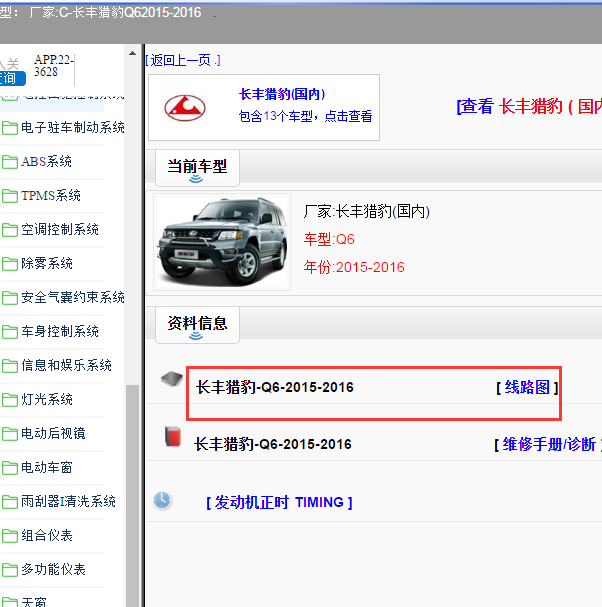Viewport: 602px width, 607px height.
Task: Open 电动后视镜 category
Action: 53,434
